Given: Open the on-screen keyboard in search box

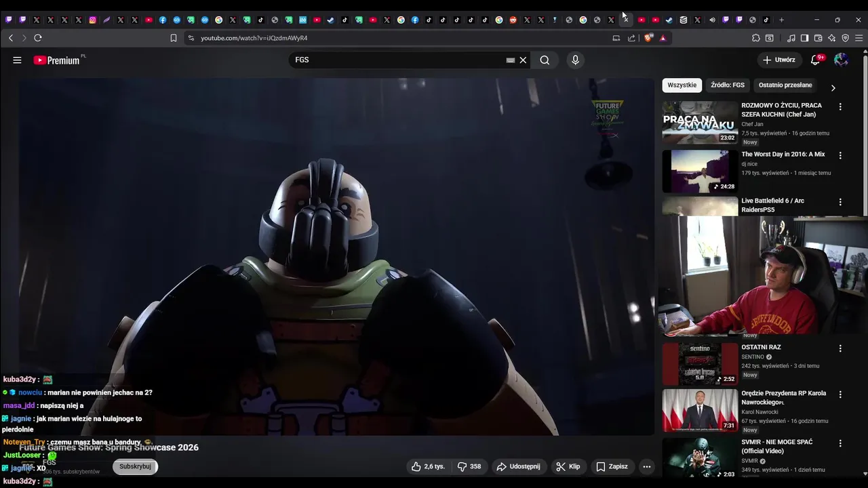Looking at the screenshot, I should [x=511, y=60].
